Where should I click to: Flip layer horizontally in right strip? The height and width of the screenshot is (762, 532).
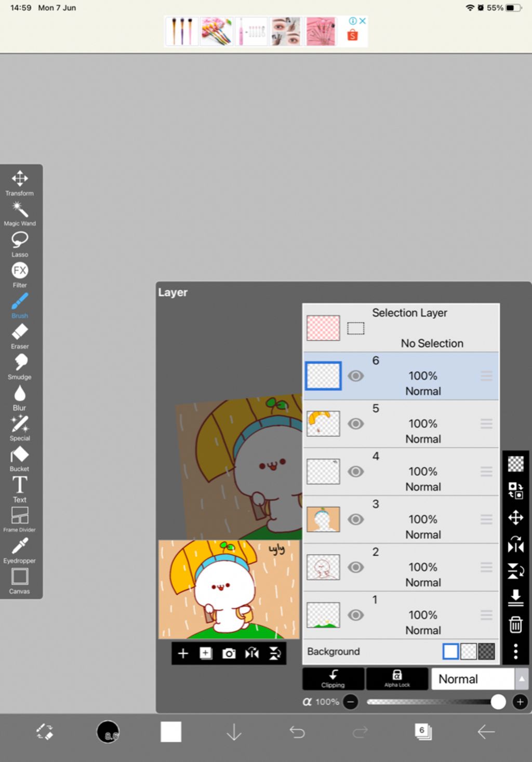[515, 544]
